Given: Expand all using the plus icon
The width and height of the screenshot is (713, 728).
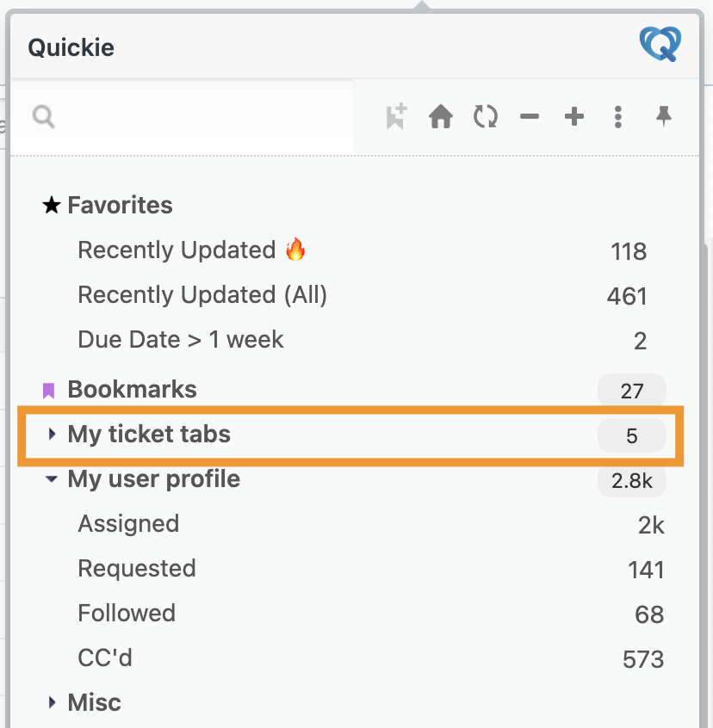Looking at the screenshot, I should pyautogui.click(x=574, y=116).
